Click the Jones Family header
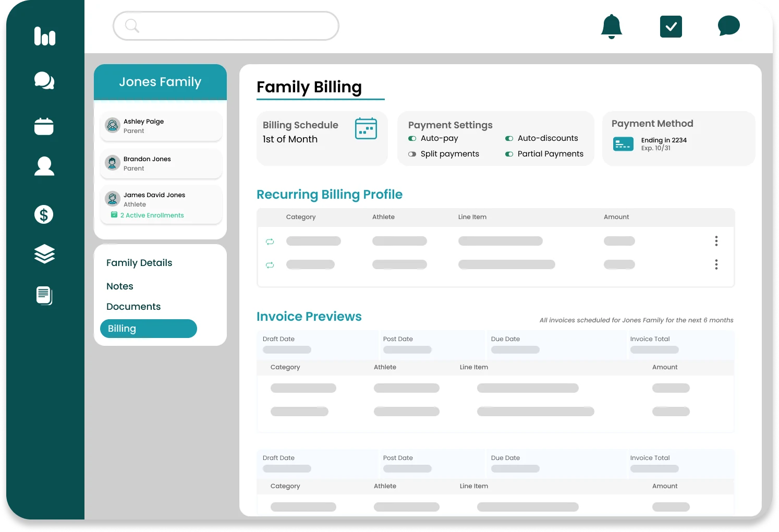The image size is (779, 532). click(x=160, y=82)
